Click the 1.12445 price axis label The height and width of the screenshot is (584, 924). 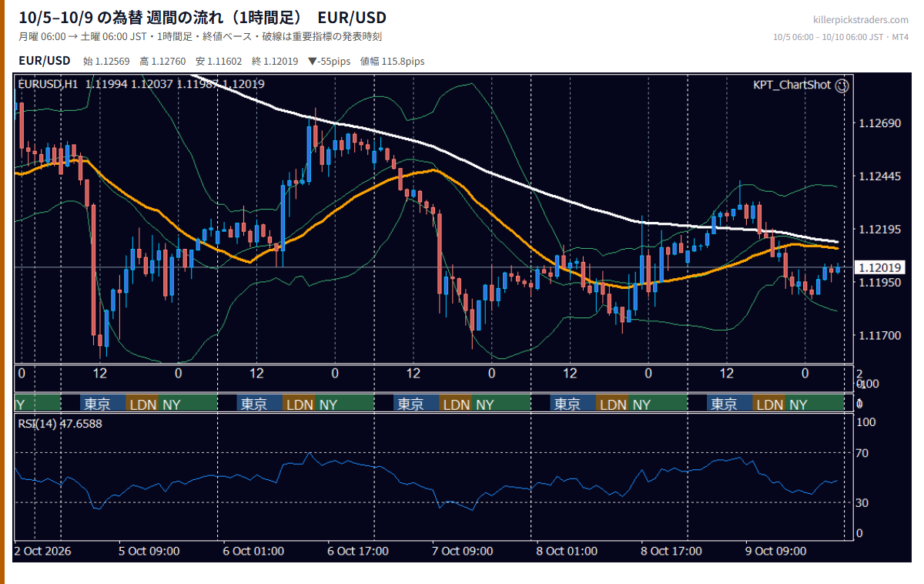(879, 176)
